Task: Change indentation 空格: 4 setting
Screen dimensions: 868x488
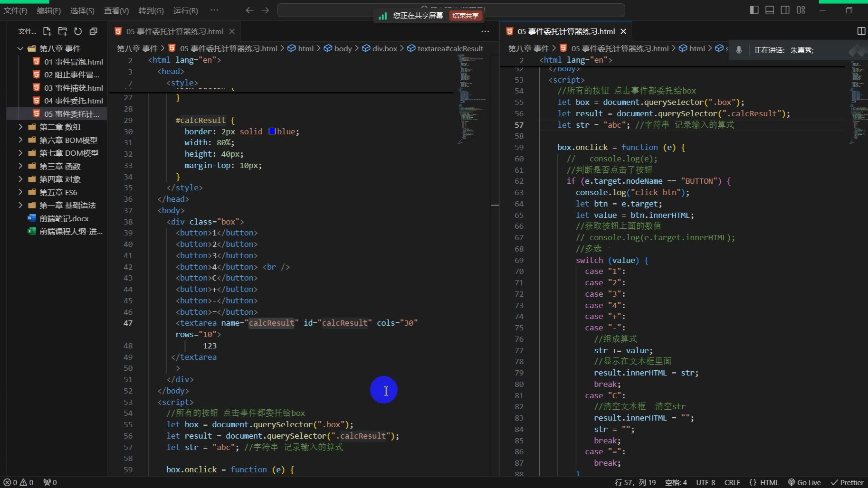Action: click(x=676, y=482)
